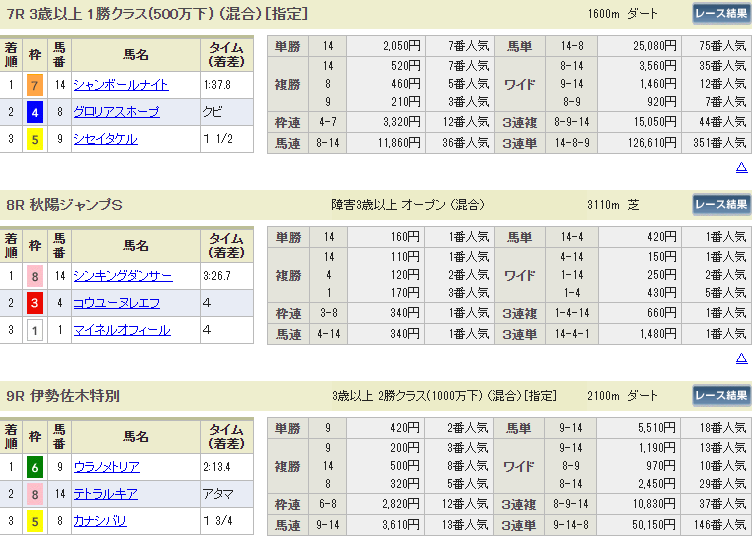Open horse page for ウラノメトリア
This screenshot has width=752, height=537.
click(x=106, y=467)
